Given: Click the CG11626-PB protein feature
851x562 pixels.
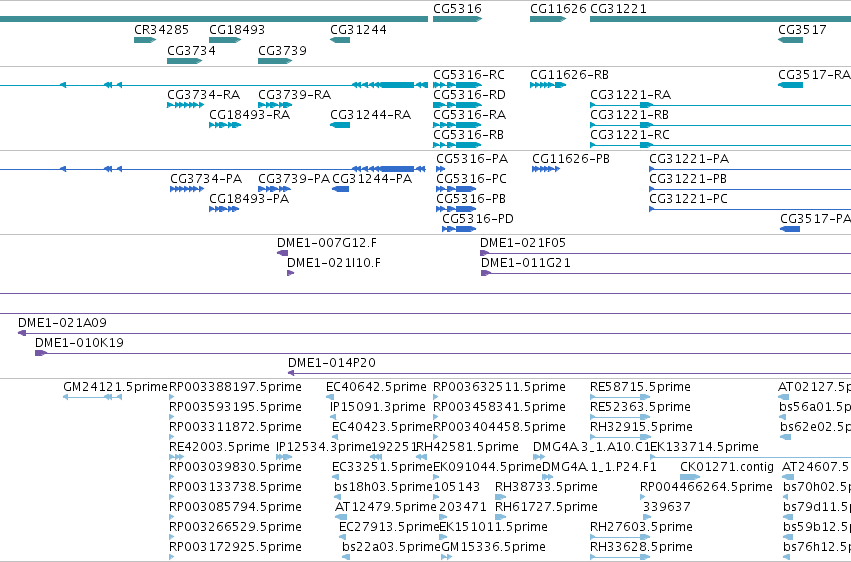Looking at the screenshot, I should click(x=546, y=169).
